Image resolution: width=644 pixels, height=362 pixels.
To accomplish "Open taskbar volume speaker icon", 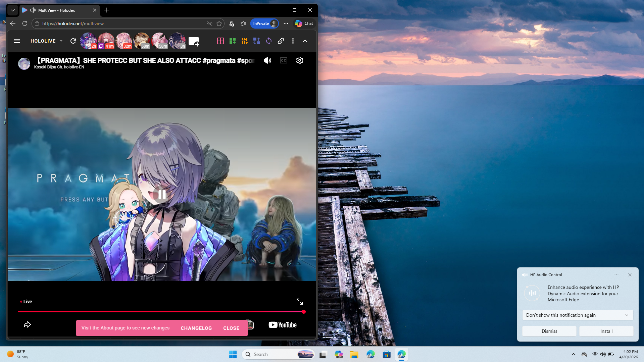I will tap(603, 354).
